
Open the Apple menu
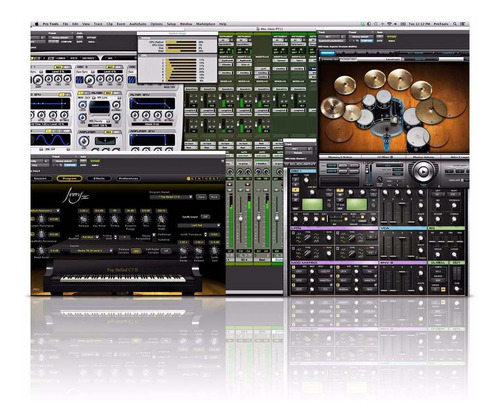coord(37,24)
